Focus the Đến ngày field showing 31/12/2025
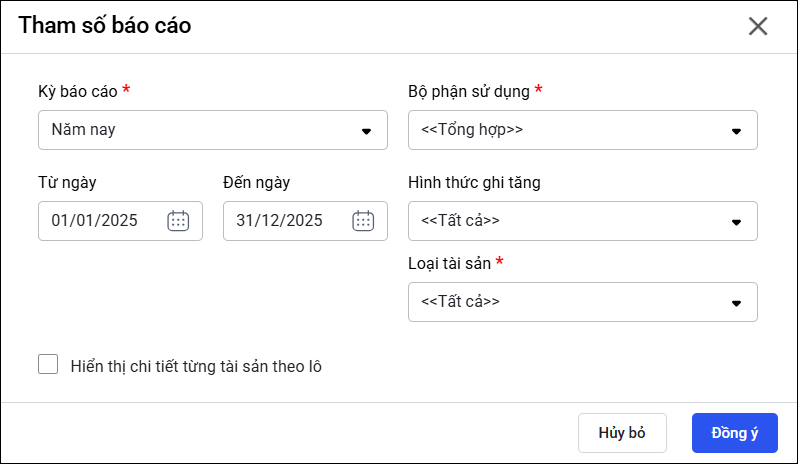Viewport: 798px width, 464px height. tap(281, 221)
